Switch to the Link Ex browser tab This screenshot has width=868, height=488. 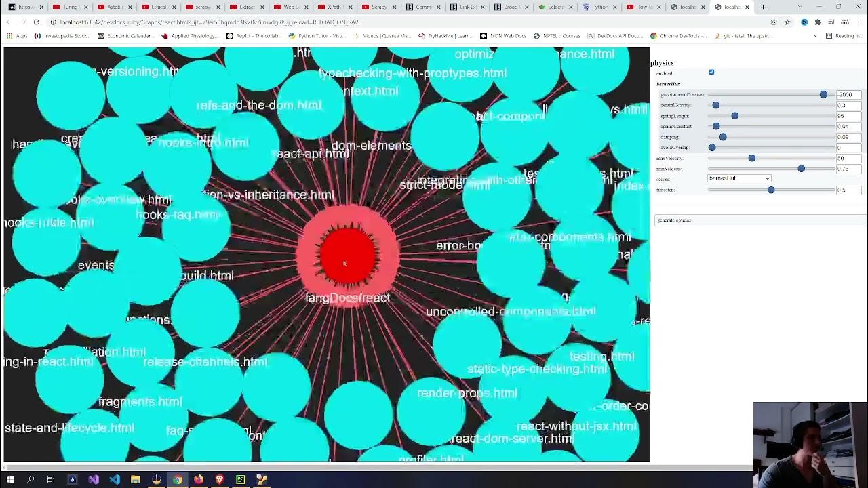coord(467,7)
